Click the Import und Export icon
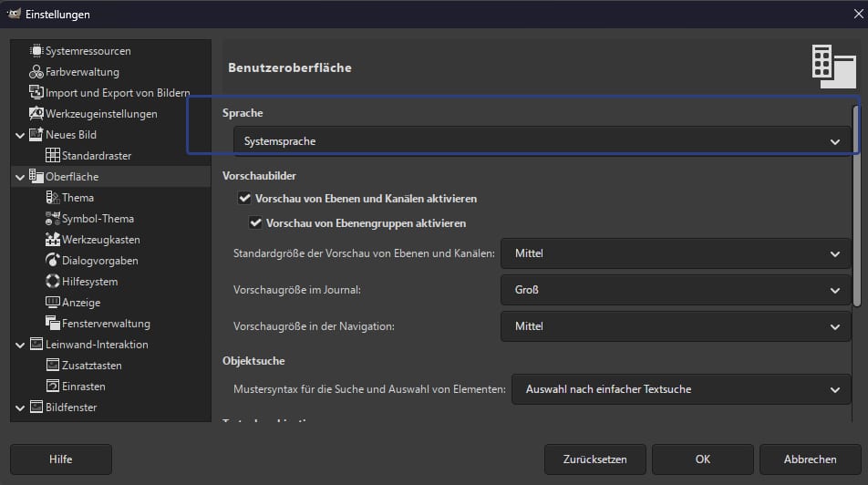The width and height of the screenshot is (868, 485). [x=36, y=92]
